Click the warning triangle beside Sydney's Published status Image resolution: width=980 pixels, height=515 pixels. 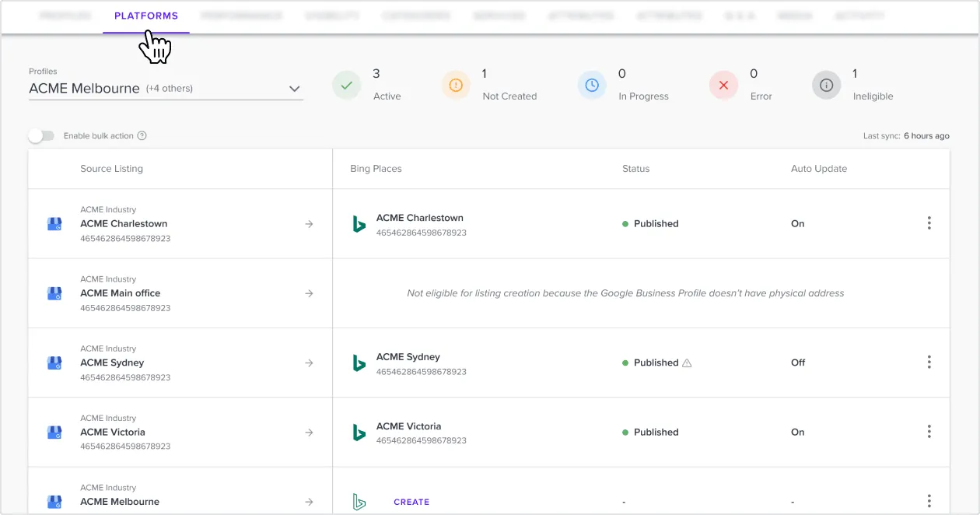coord(687,363)
